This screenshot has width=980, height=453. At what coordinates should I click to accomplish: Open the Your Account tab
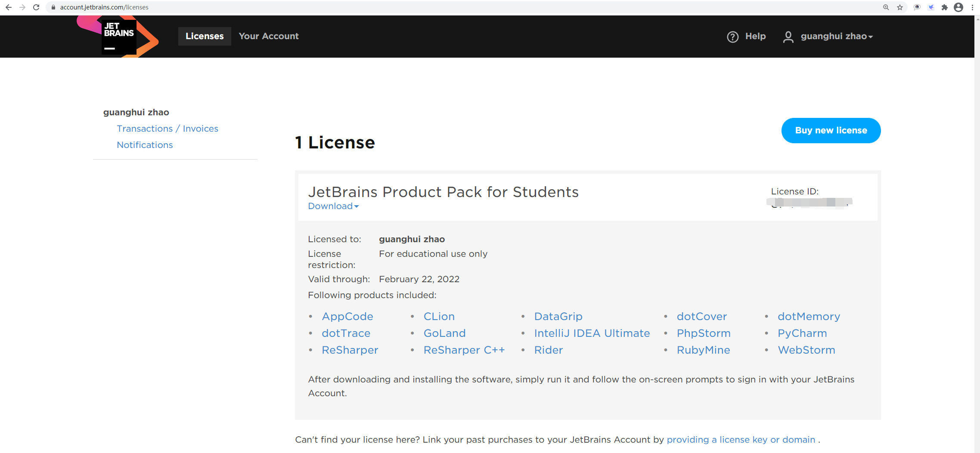[x=269, y=36]
